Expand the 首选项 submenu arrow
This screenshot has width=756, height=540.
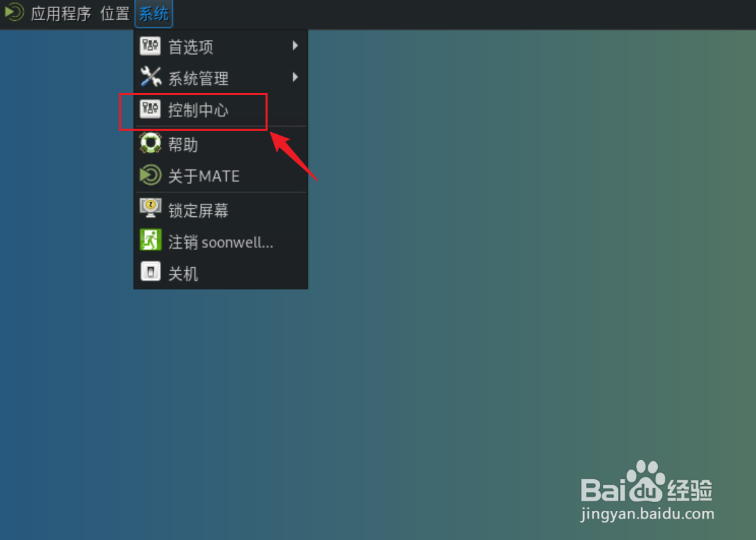tap(295, 46)
